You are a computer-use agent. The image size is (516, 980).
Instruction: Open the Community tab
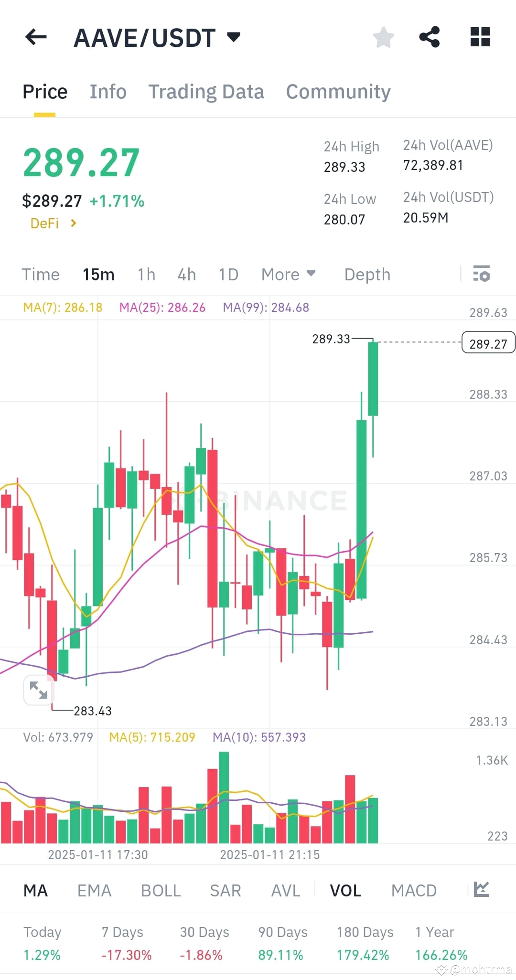point(338,91)
